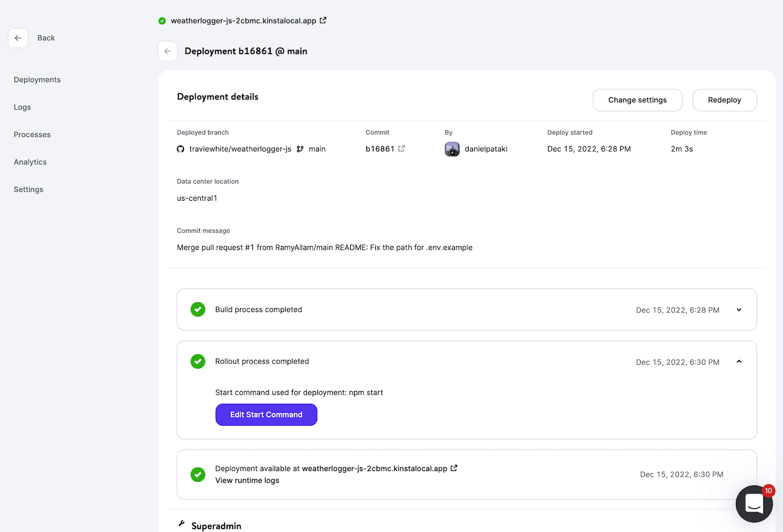Image resolution: width=783 pixels, height=532 pixels.
Task: Click external link icon after deployment URL
Action: pyautogui.click(x=454, y=468)
